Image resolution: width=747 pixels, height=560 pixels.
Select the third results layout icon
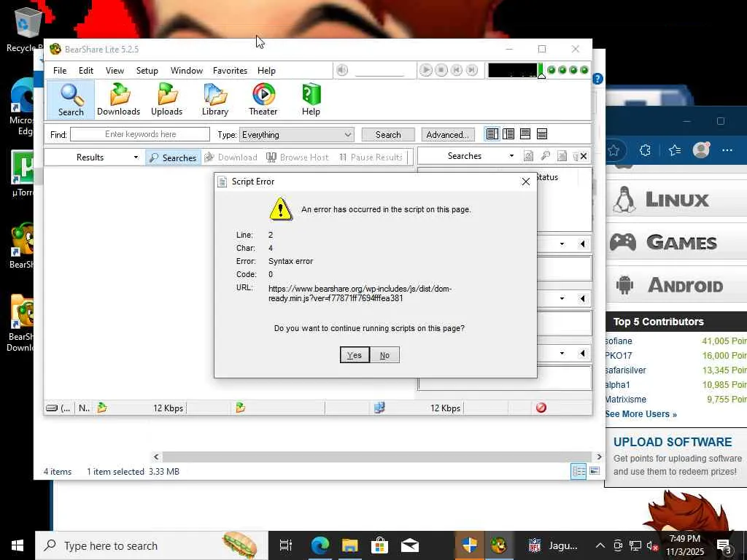(x=525, y=134)
